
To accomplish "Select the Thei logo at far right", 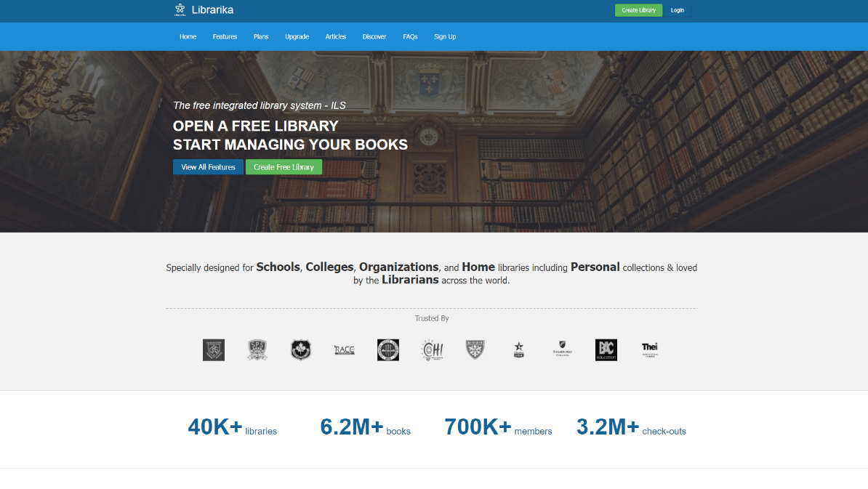I will [649, 349].
